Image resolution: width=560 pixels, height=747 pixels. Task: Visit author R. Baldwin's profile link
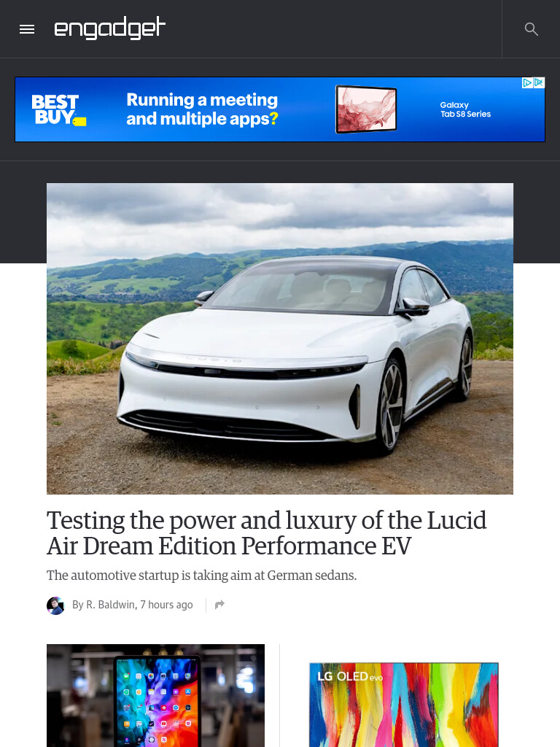click(x=111, y=605)
